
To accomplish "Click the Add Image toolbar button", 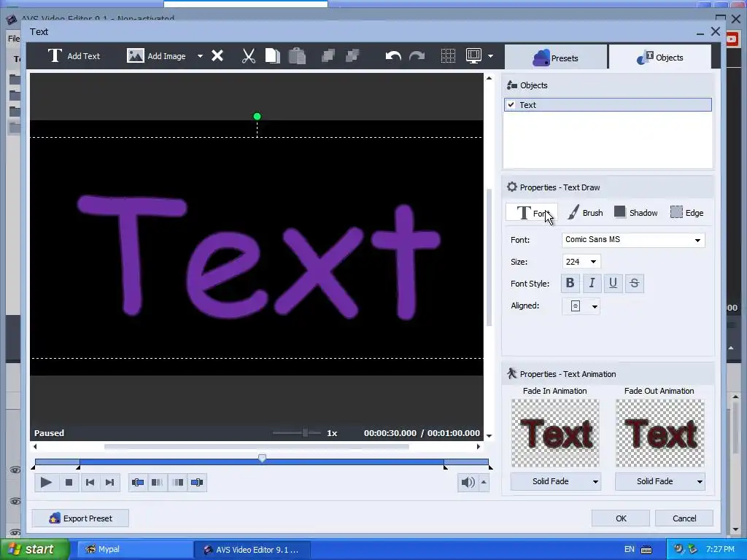I will click(156, 56).
